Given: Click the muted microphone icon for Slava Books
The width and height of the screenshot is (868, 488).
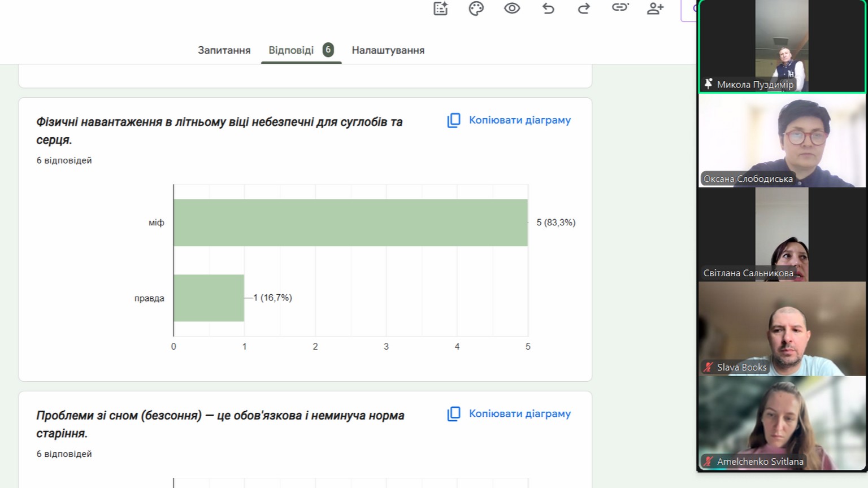Looking at the screenshot, I should (x=708, y=367).
